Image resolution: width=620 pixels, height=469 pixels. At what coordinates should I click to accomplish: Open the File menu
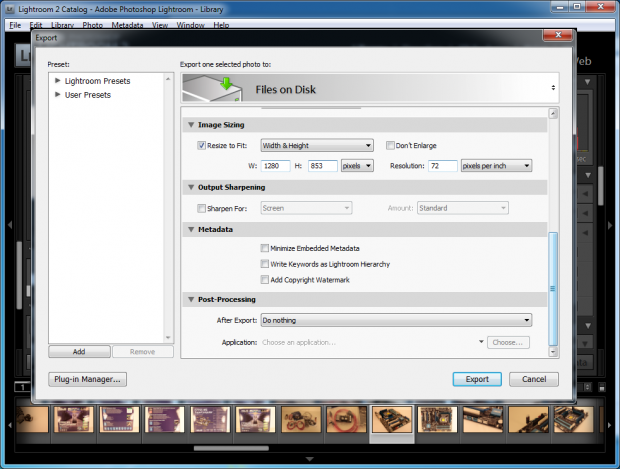(15, 25)
